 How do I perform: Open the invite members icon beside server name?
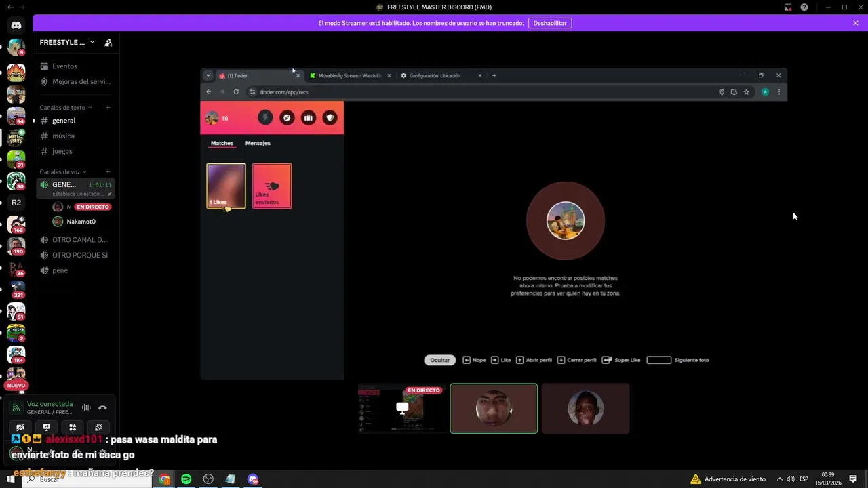click(108, 43)
